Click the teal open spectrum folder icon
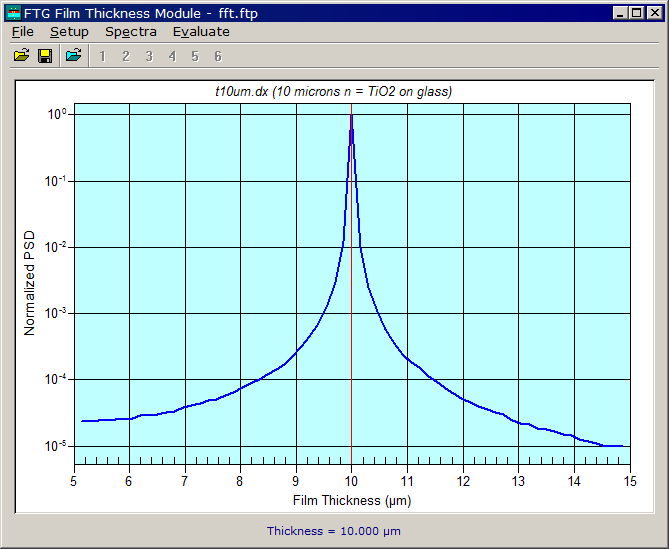Viewport: 669px width, 549px height. 73,55
